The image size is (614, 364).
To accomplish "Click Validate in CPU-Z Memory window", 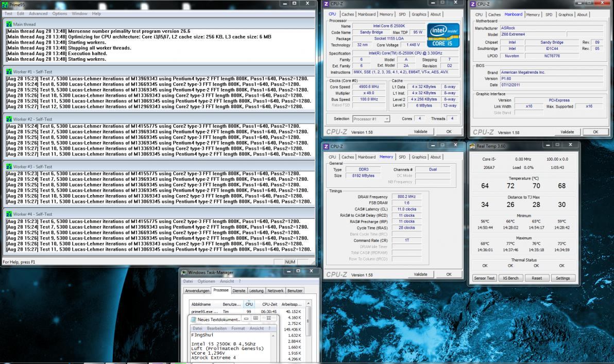I will [420, 274].
